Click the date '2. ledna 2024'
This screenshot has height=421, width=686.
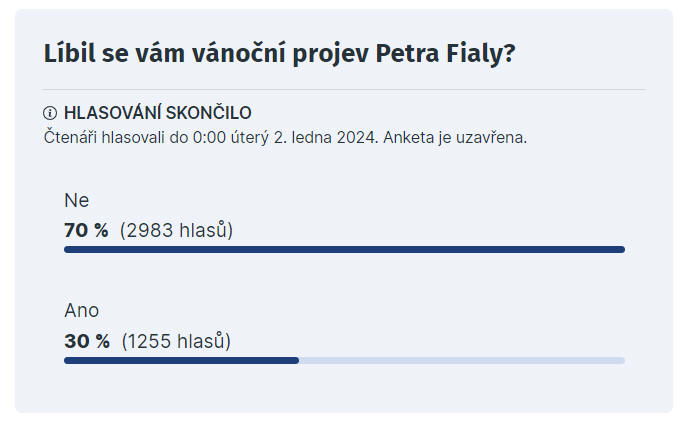[x=326, y=137]
